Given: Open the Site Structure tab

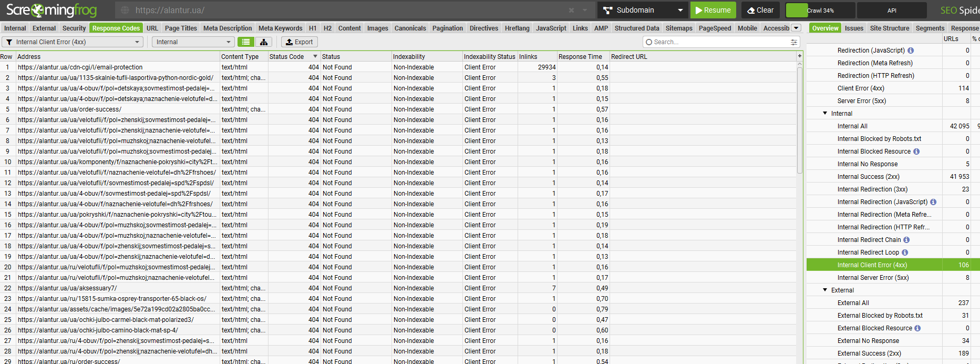Looking at the screenshot, I should point(889,28).
